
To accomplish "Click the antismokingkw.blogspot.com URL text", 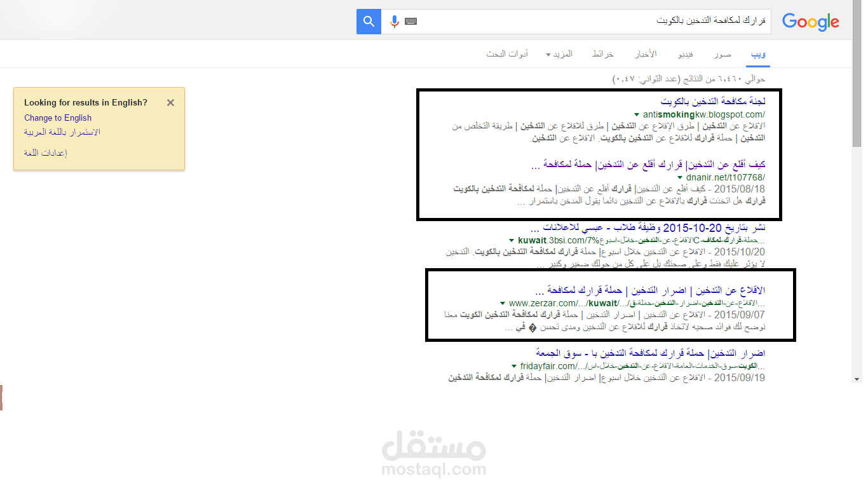I will pyautogui.click(x=704, y=114).
